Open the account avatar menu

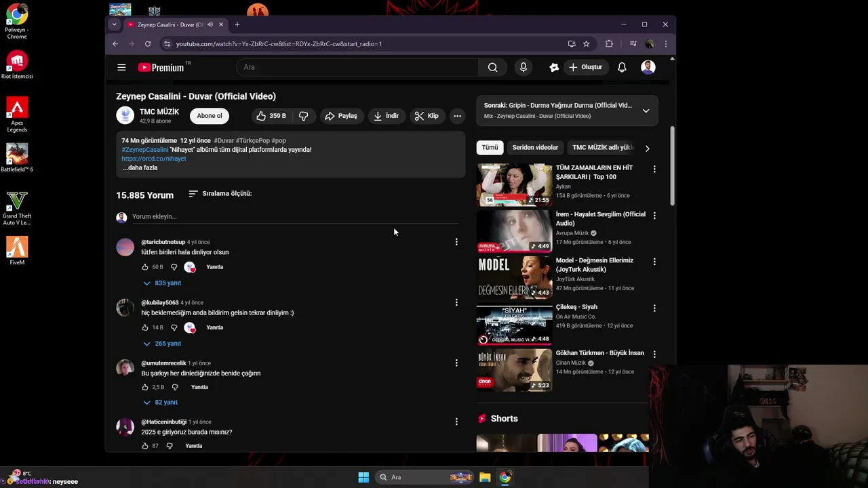(648, 67)
